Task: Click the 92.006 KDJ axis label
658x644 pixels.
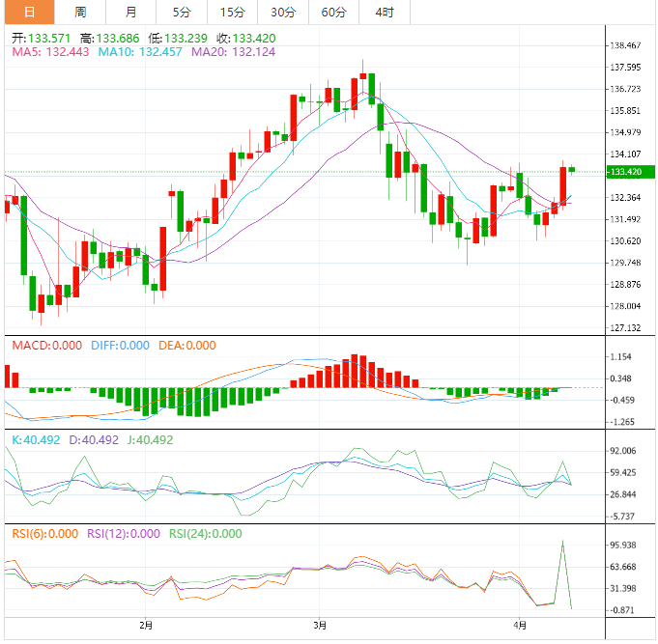Action: coord(623,451)
